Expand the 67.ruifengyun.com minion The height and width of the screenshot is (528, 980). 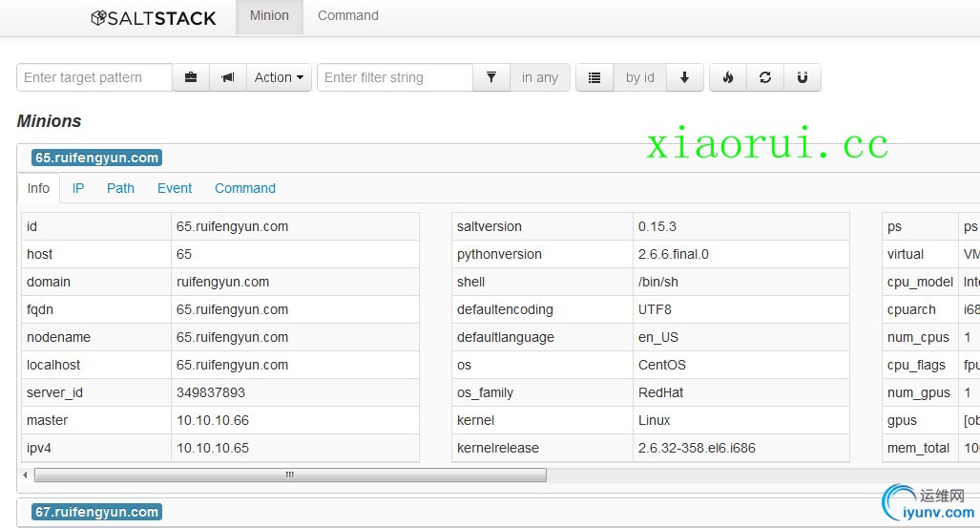(x=97, y=512)
